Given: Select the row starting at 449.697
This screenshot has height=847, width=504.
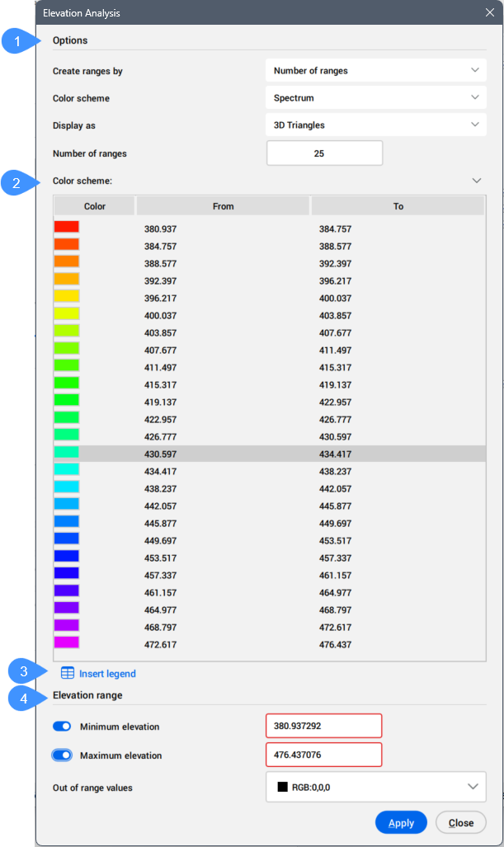Looking at the screenshot, I should [269, 539].
